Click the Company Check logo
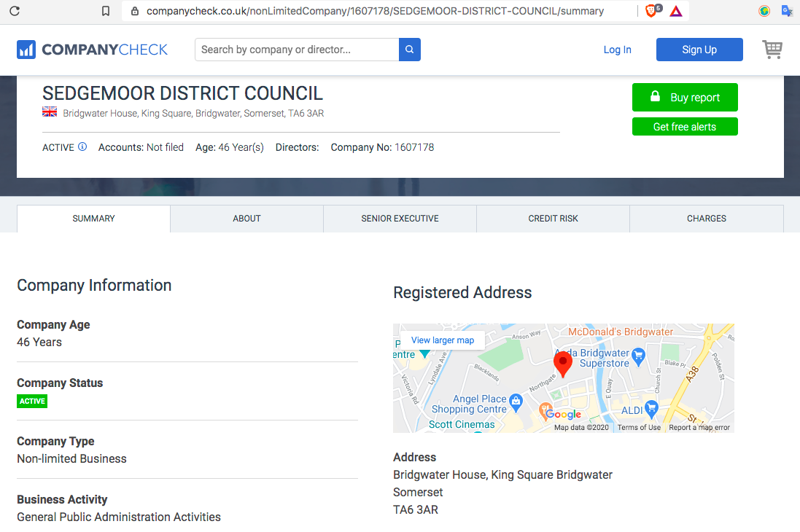Viewport: 800px width, 532px height. 92,50
